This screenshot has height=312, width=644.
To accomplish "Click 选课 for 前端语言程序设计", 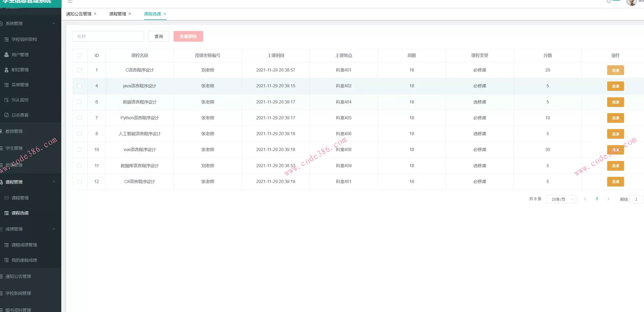I will tap(615, 102).
